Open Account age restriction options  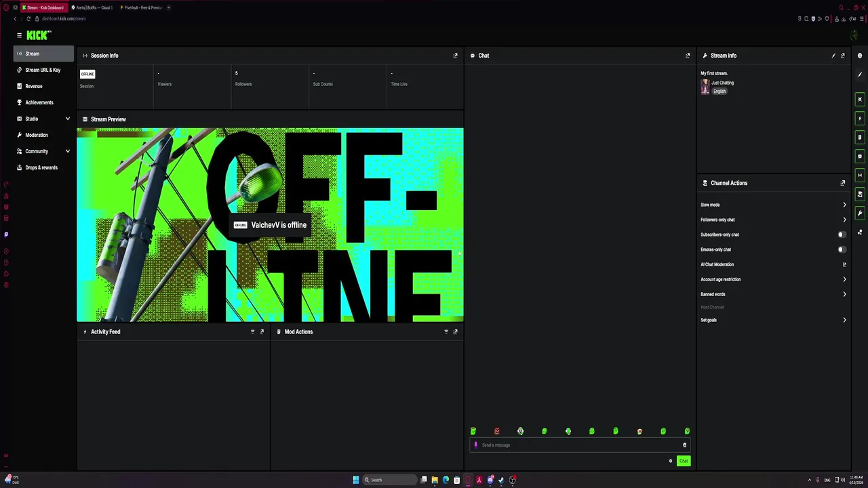(774, 279)
